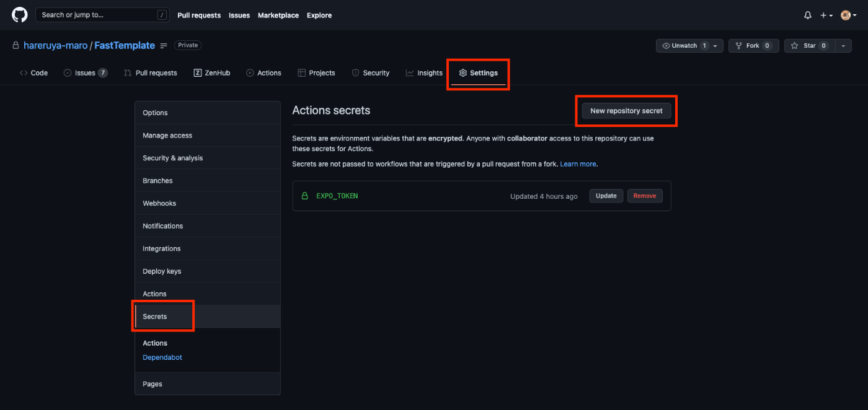
Task: Open Dependabot secrets link
Action: tap(162, 357)
